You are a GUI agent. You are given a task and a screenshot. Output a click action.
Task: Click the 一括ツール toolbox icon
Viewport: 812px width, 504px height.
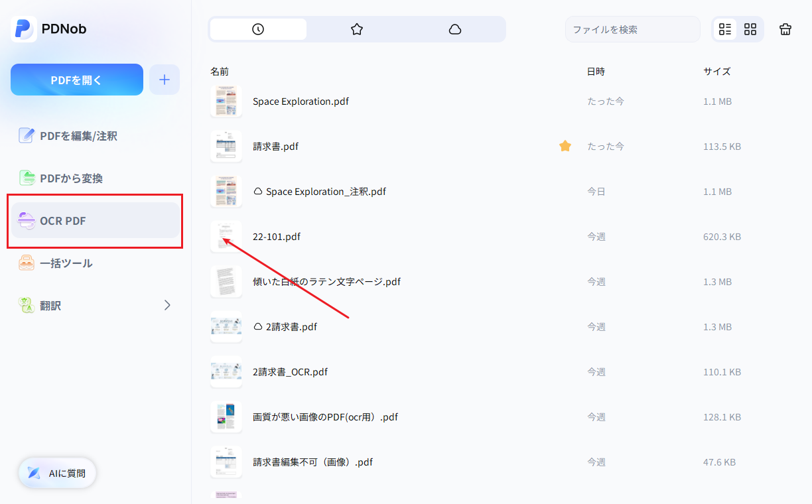27,263
